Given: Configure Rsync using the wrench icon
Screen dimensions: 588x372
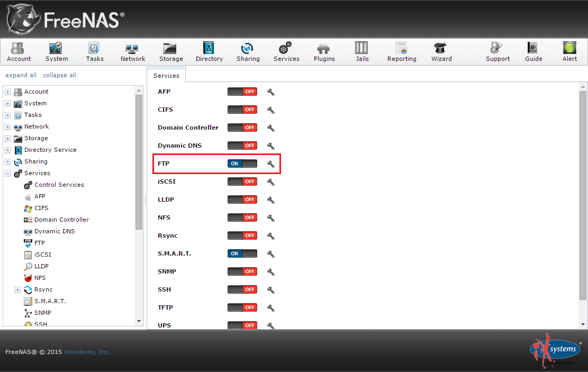Looking at the screenshot, I should tap(271, 236).
